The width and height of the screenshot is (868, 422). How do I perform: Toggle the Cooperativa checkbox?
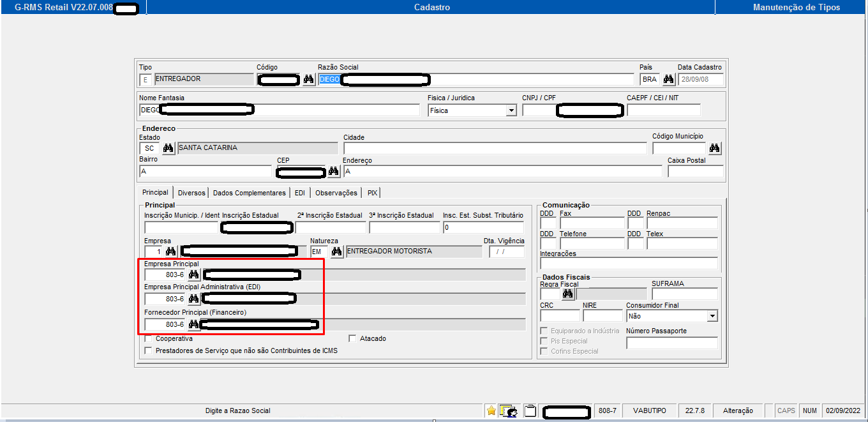click(149, 339)
